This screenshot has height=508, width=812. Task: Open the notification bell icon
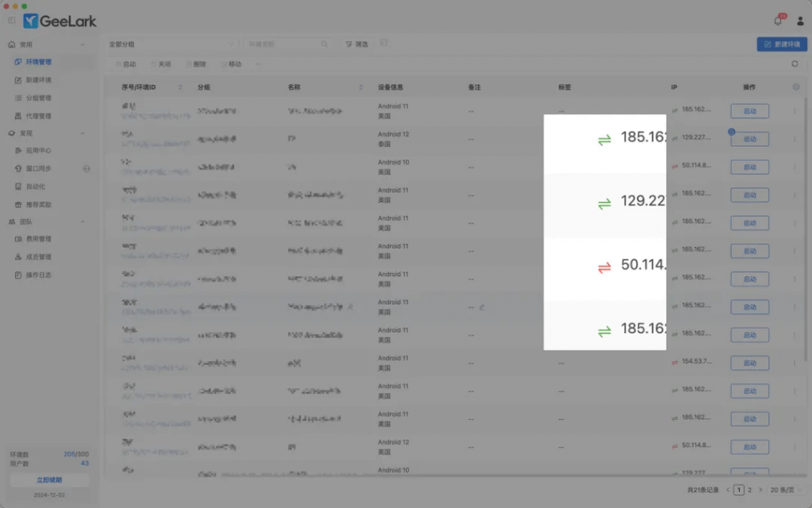(778, 21)
